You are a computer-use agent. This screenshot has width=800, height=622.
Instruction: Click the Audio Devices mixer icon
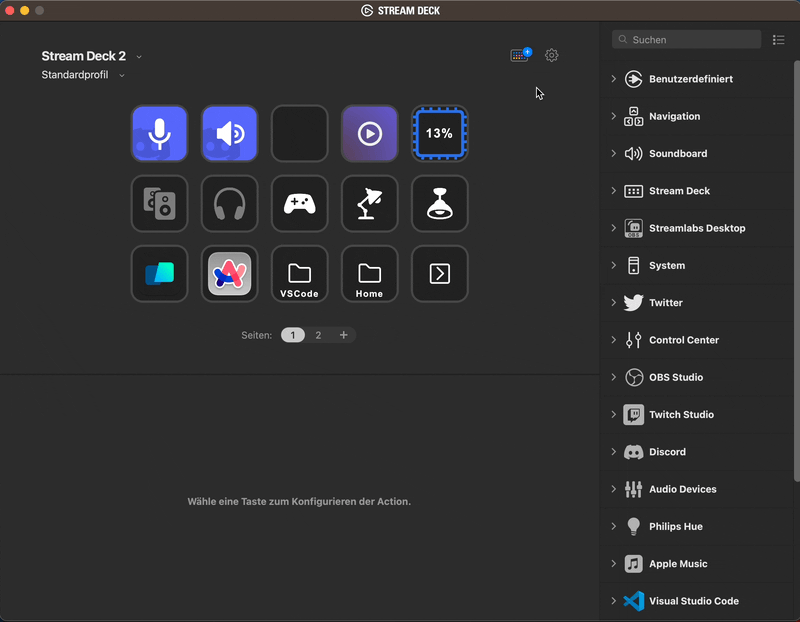pyautogui.click(x=634, y=489)
